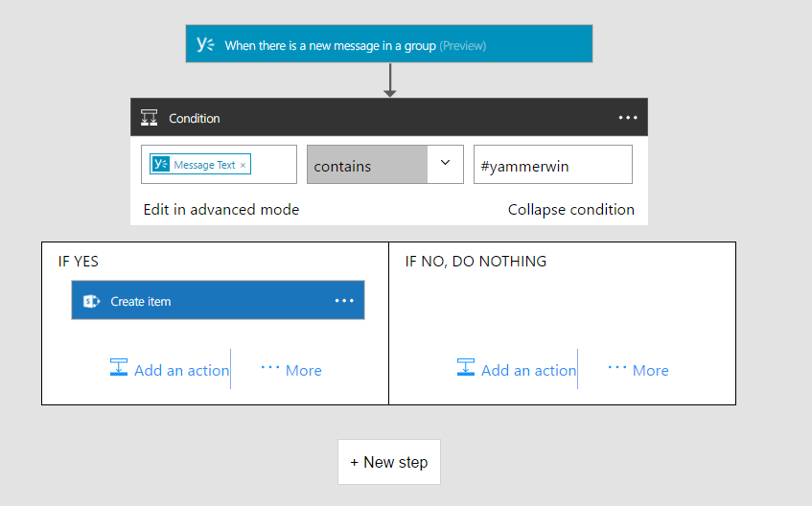The image size is (812, 506).
Task: Open More options in the IF NO branch
Action: pyautogui.click(x=638, y=370)
